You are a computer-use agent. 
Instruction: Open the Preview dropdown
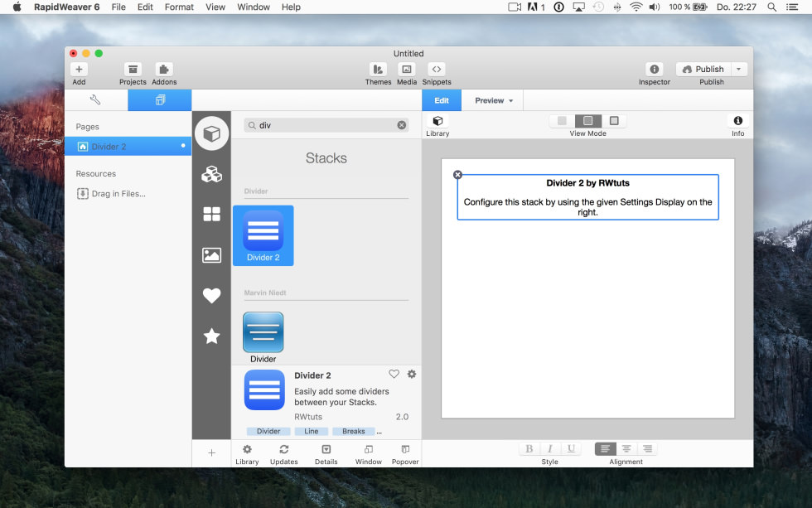(494, 100)
